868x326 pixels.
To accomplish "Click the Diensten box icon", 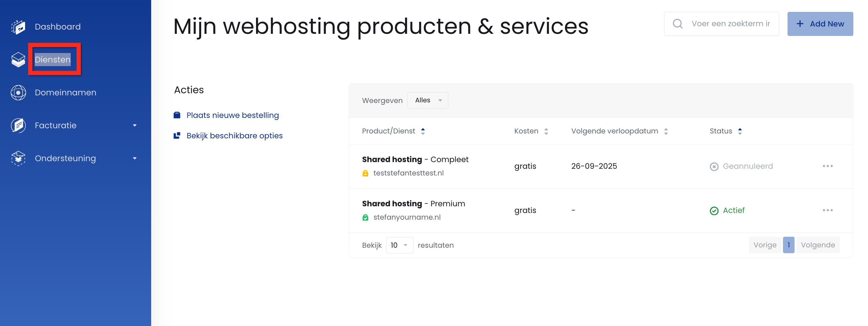I will (18, 60).
